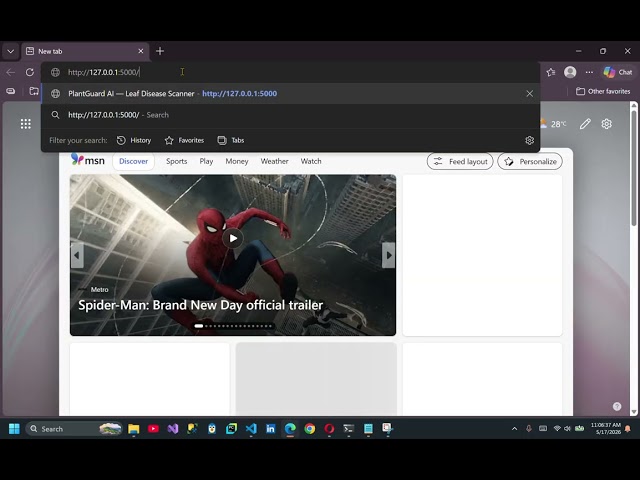Open Other favorites folder
This screenshot has height=480, width=640.
(x=603, y=91)
